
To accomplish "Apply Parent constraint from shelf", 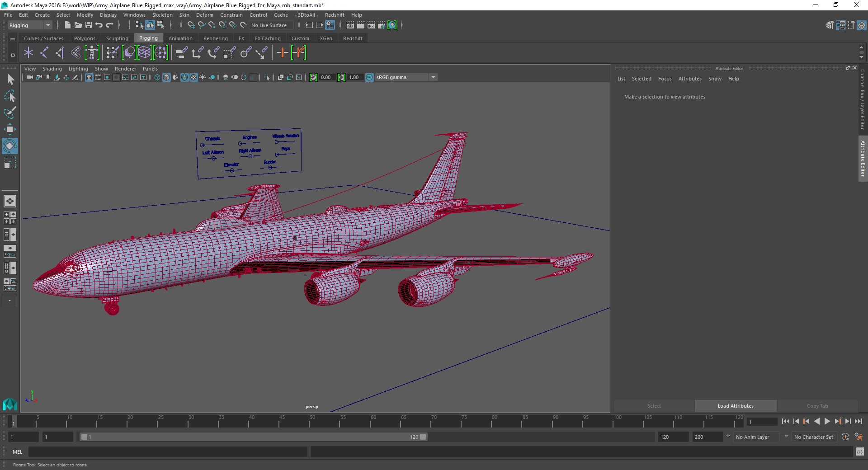I will 182,53.
